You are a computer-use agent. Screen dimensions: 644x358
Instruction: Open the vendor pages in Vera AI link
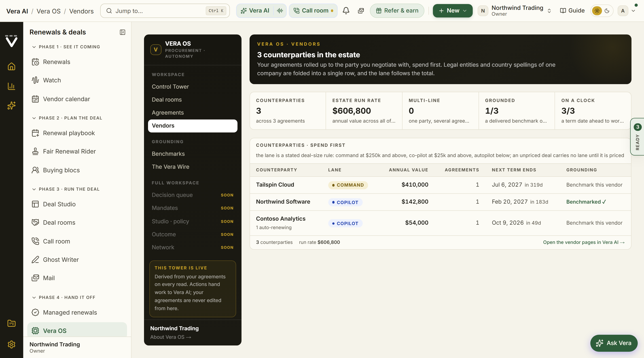(584, 242)
